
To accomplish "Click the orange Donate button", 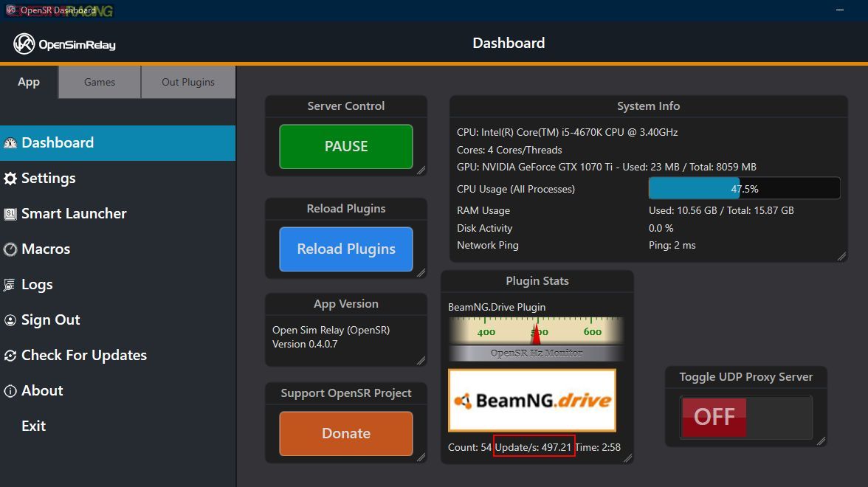I will (346, 433).
